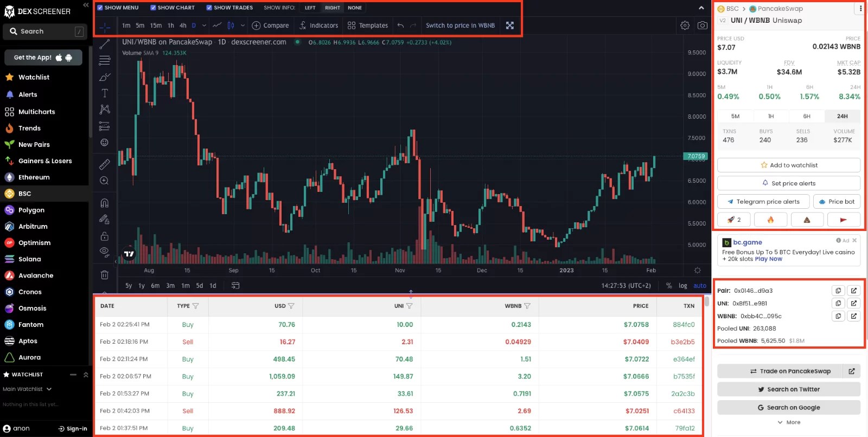Screen dimensions: 868x437
Task: Open chart style dropdown arrow
Action: [x=242, y=25]
